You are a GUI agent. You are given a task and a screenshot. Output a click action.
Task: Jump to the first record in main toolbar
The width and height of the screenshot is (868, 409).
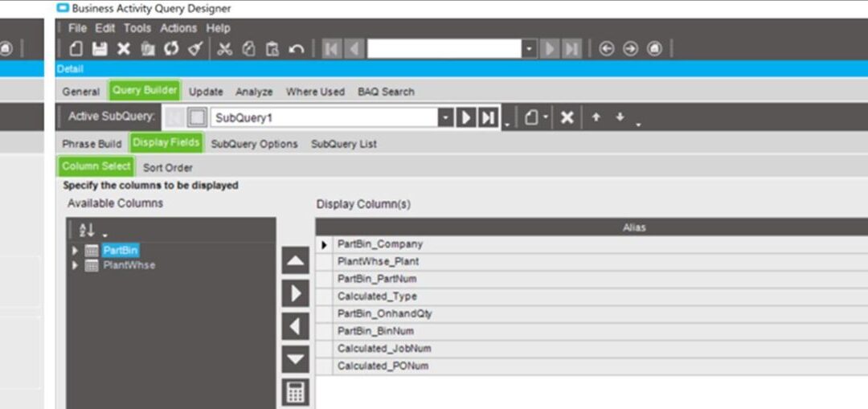tap(332, 49)
